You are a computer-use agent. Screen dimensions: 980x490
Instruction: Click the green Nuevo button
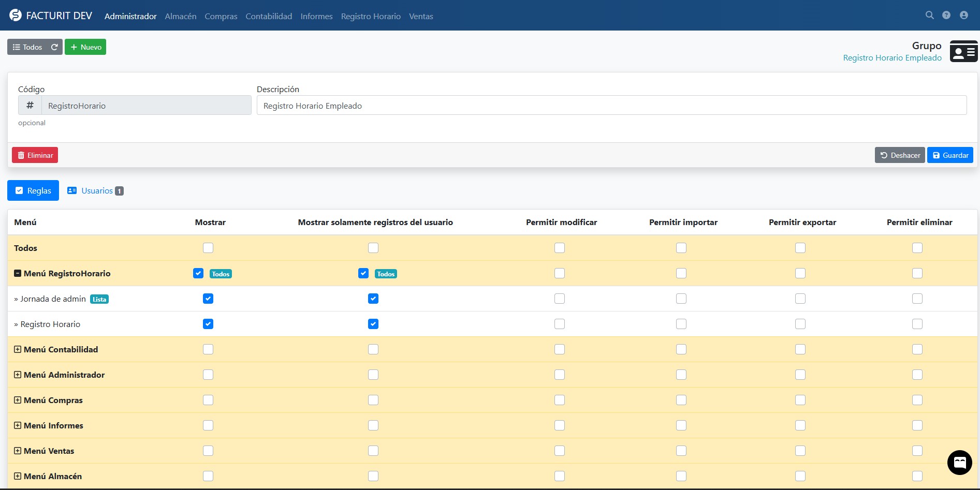85,47
